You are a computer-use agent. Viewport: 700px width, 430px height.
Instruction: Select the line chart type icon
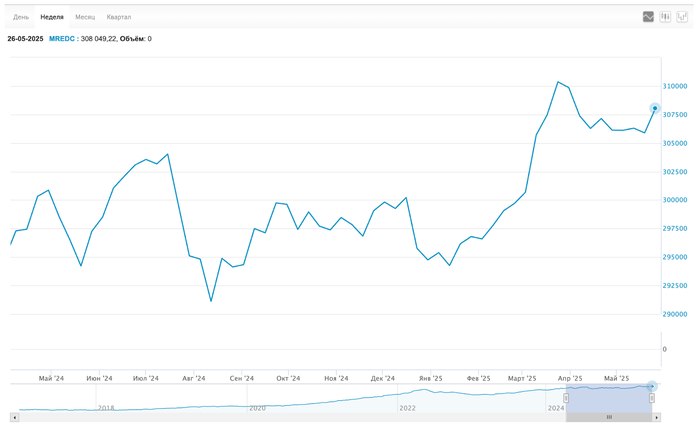click(648, 17)
